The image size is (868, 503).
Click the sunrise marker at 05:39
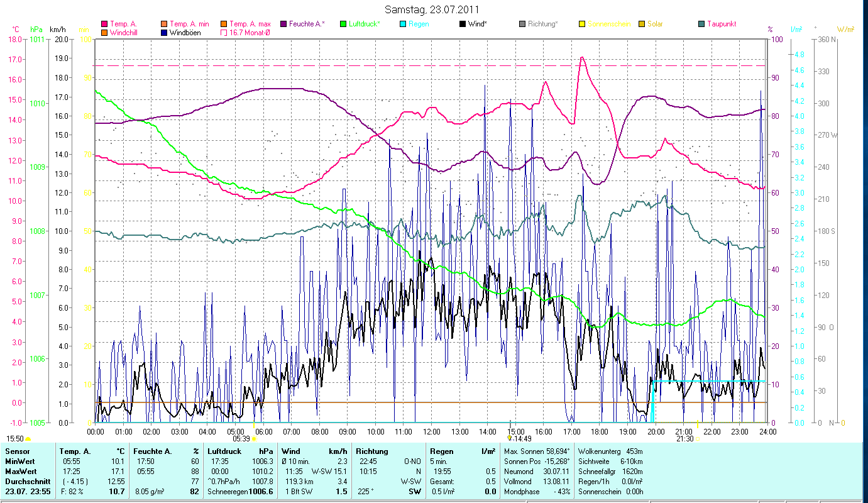point(254,439)
